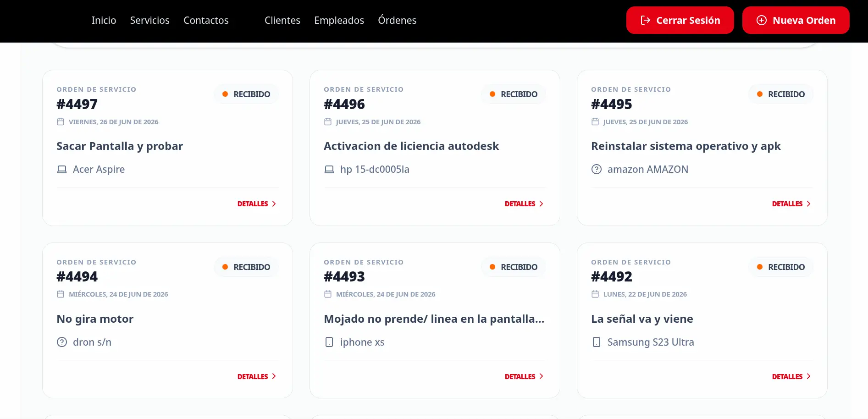The width and height of the screenshot is (868, 419).
Task: Click the RECIBIDO status badge on order #4496
Action: 514,94
